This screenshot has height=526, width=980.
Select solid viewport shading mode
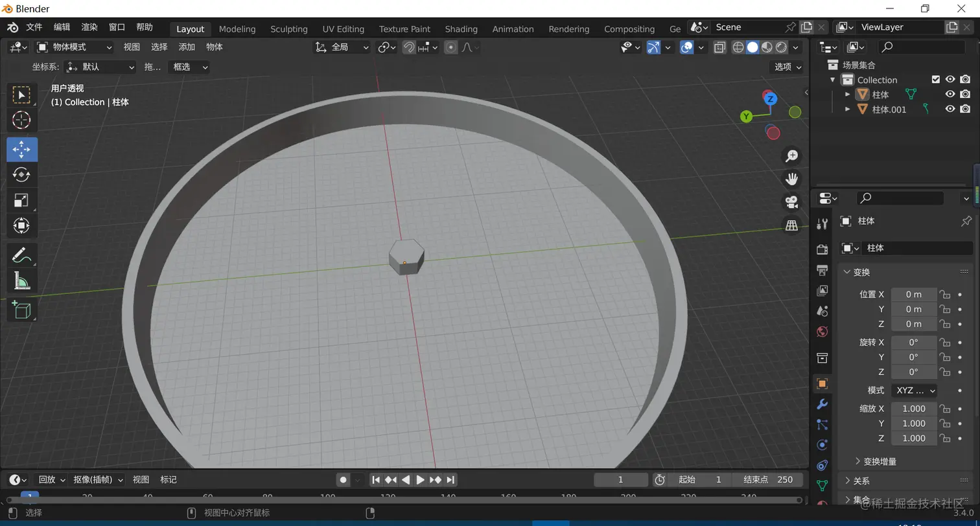(752, 47)
